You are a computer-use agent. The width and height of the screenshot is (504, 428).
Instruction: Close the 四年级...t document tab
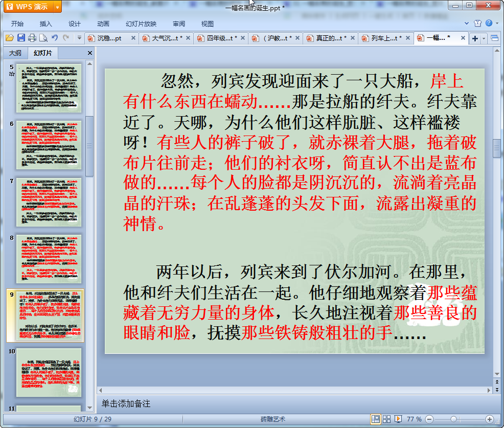pyautogui.click(x=243, y=38)
